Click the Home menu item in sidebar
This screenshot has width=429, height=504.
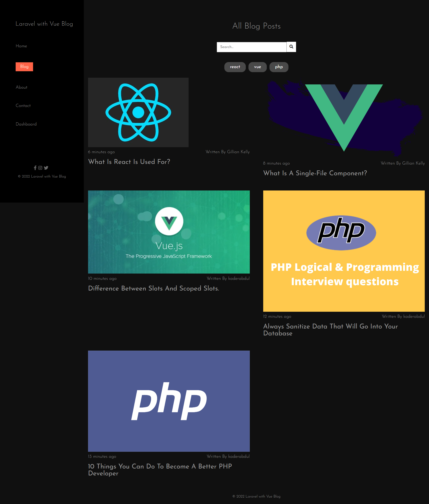21,46
